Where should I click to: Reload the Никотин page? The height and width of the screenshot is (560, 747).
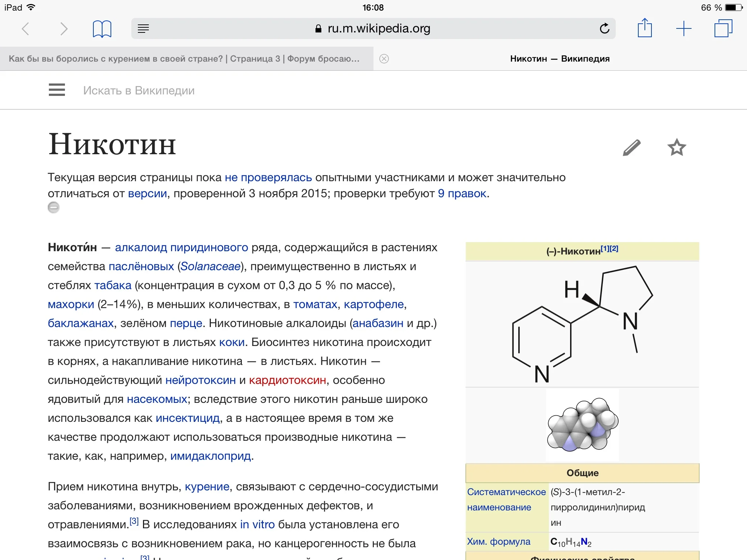(x=604, y=28)
